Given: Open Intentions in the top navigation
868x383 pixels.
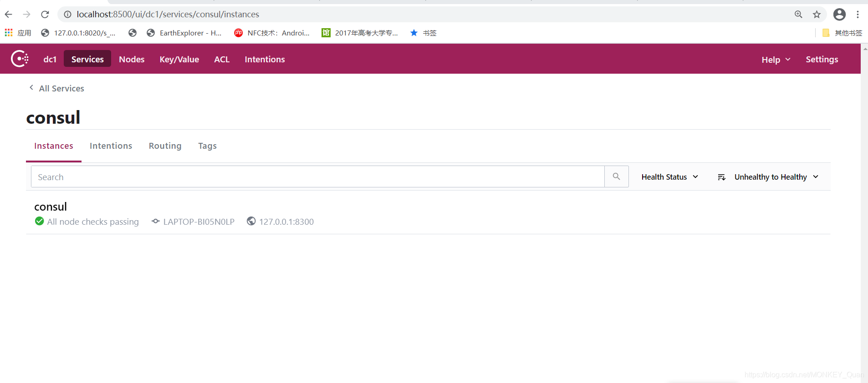Looking at the screenshot, I should tap(265, 59).
